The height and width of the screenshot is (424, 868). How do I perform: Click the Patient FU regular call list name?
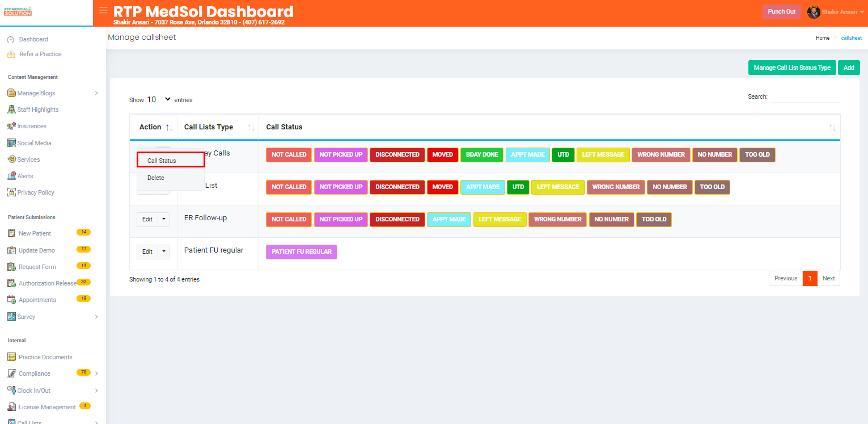click(214, 250)
